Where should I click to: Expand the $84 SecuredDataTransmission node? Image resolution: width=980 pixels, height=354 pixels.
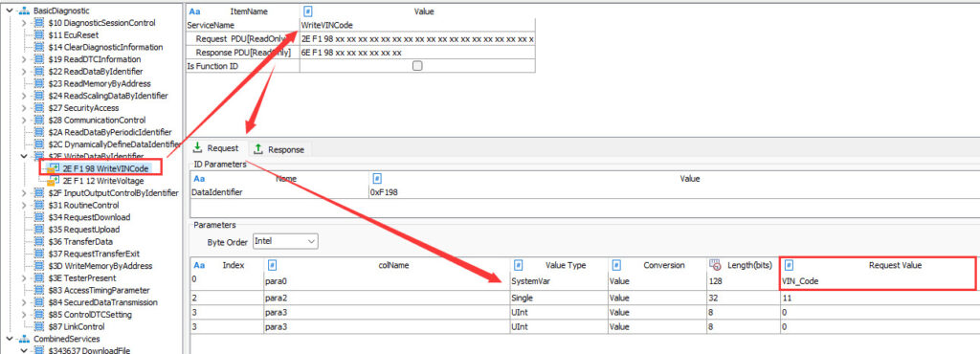(x=24, y=302)
